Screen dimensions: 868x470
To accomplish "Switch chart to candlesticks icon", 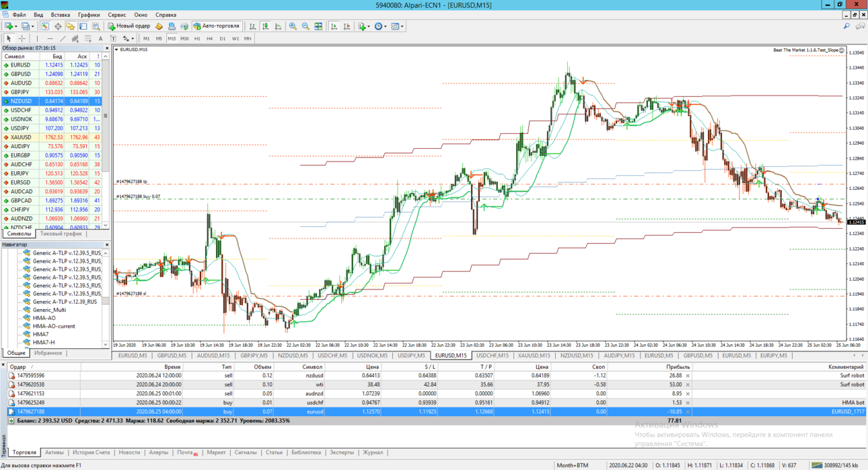I will (x=266, y=26).
